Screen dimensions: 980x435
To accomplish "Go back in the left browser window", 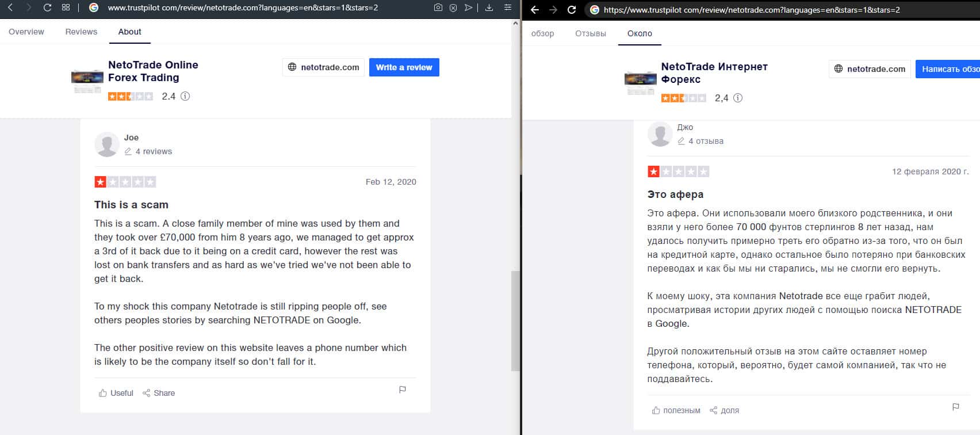I will pos(10,7).
